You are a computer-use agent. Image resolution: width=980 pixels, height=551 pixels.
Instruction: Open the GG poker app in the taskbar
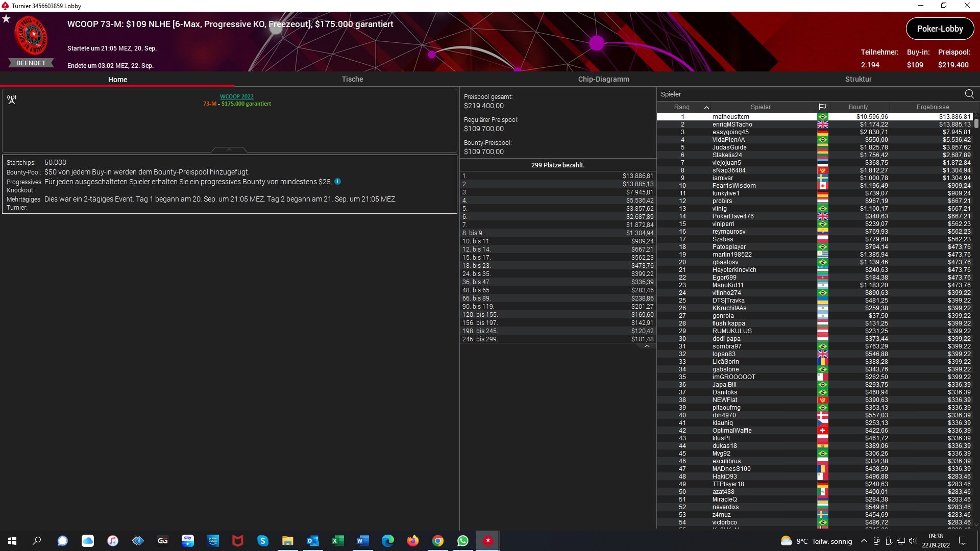(x=163, y=541)
